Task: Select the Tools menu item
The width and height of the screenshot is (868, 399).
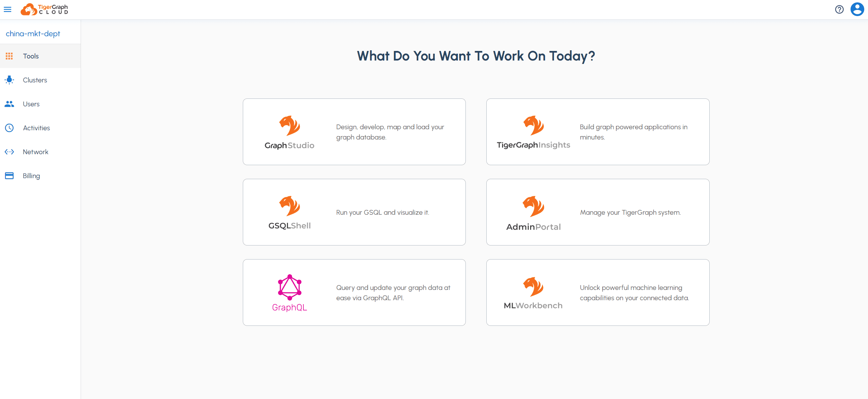Action: [40, 56]
